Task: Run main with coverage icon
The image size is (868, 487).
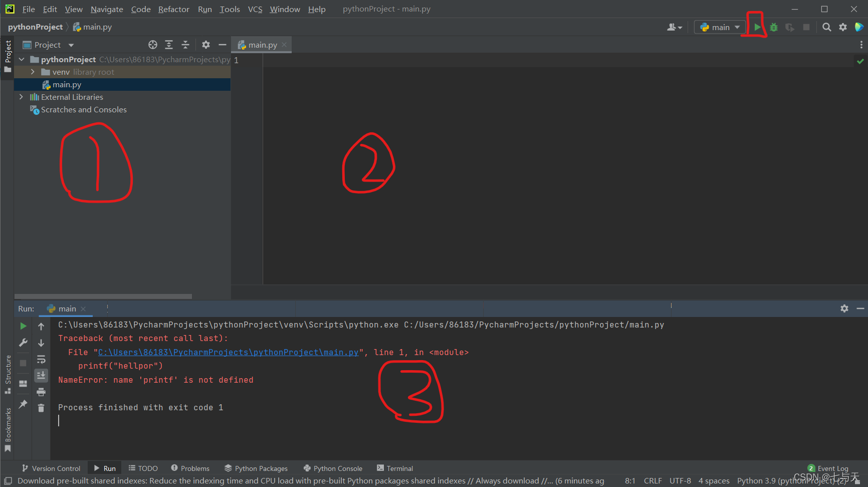Action: [790, 27]
